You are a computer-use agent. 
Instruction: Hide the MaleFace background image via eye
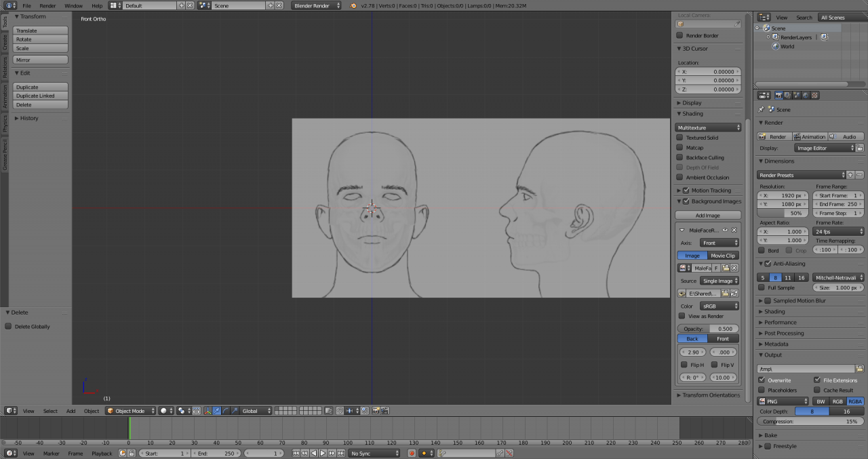pyautogui.click(x=725, y=231)
